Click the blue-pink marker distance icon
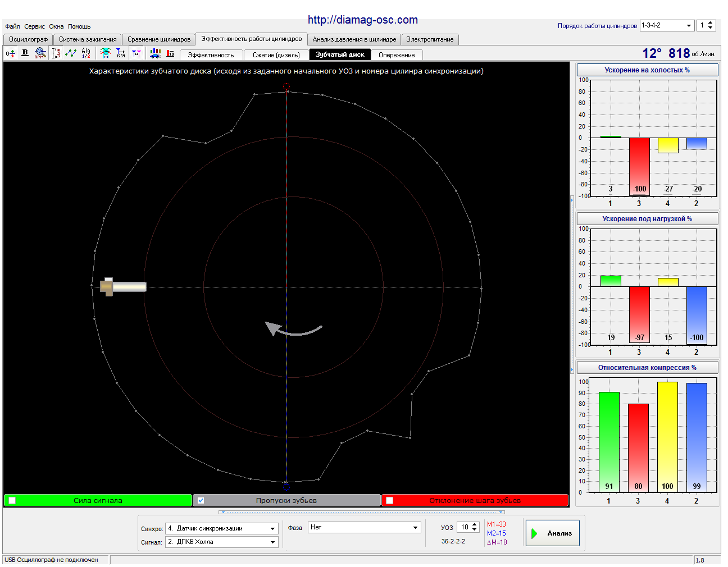 point(136,53)
